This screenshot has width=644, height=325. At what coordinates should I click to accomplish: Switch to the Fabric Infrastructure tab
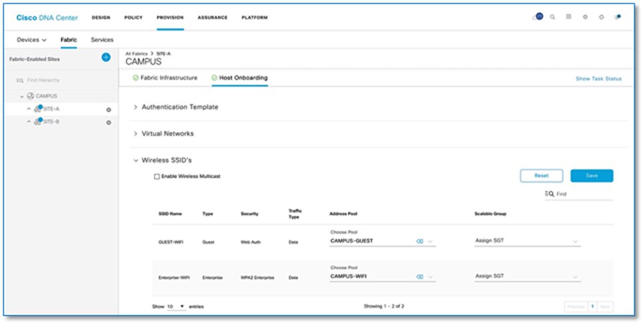(165, 78)
